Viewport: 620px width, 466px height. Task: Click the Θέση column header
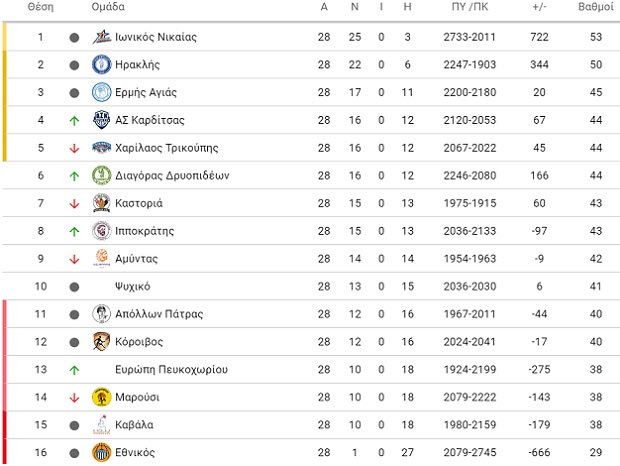coord(41,7)
